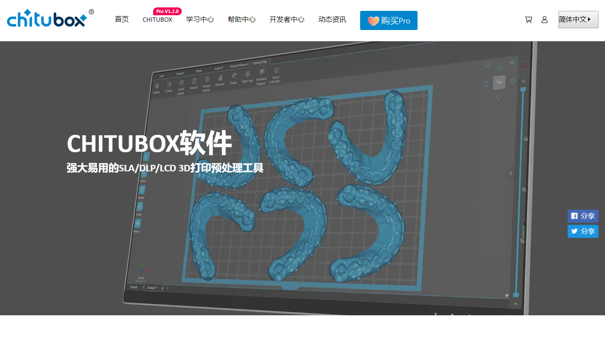Click the Technical Support icon
The height and width of the screenshot is (364, 605).
pyautogui.click(x=262, y=71)
